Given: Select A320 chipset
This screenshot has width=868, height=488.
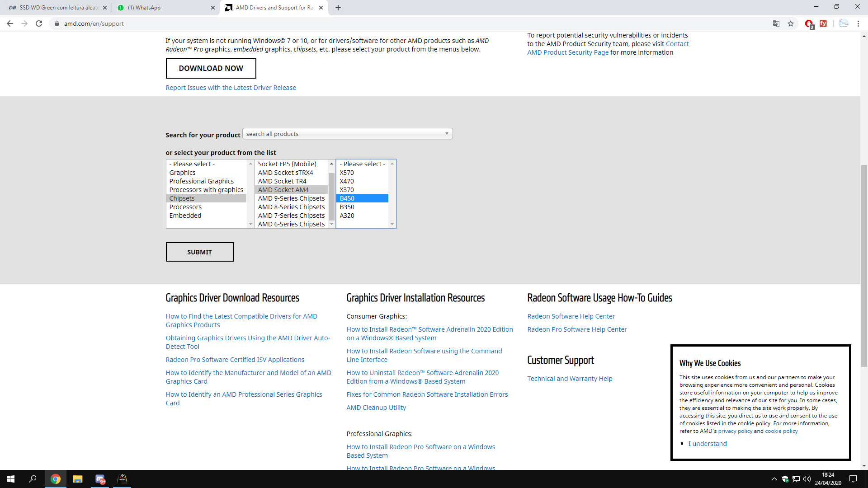Looking at the screenshot, I should click(x=363, y=216).
